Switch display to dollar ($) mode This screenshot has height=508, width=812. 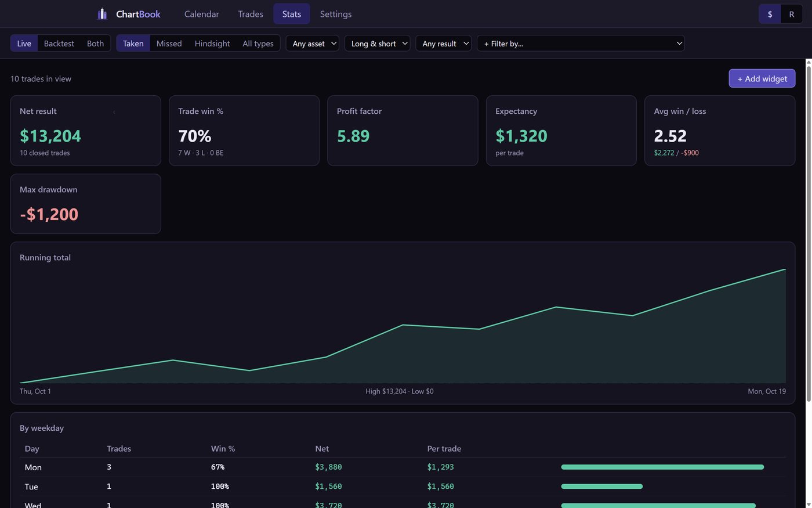[x=770, y=14]
